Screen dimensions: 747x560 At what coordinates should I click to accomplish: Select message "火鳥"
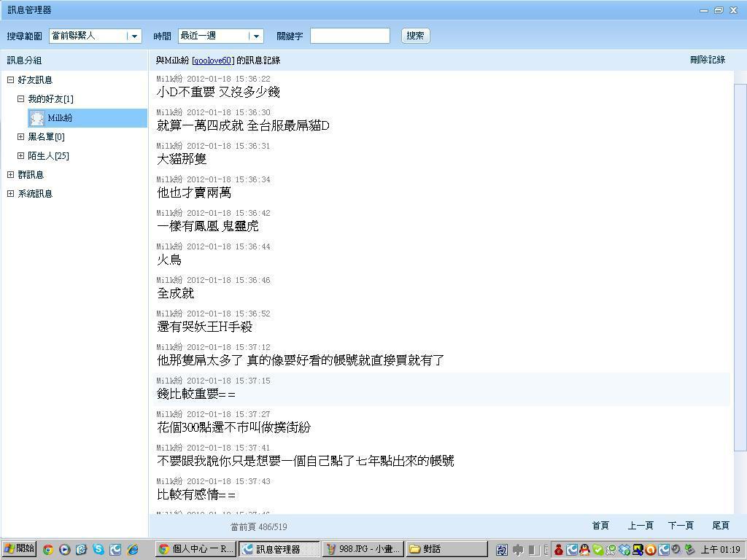click(169, 260)
